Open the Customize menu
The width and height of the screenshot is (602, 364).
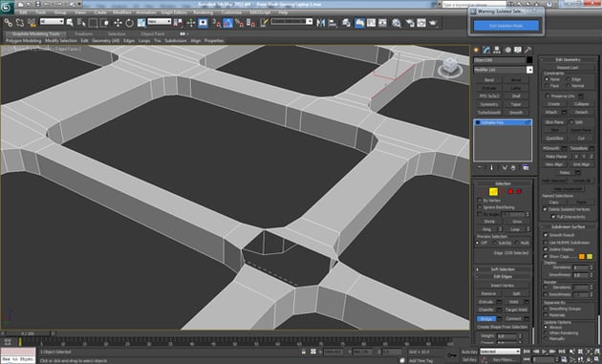click(x=231, y=12)
